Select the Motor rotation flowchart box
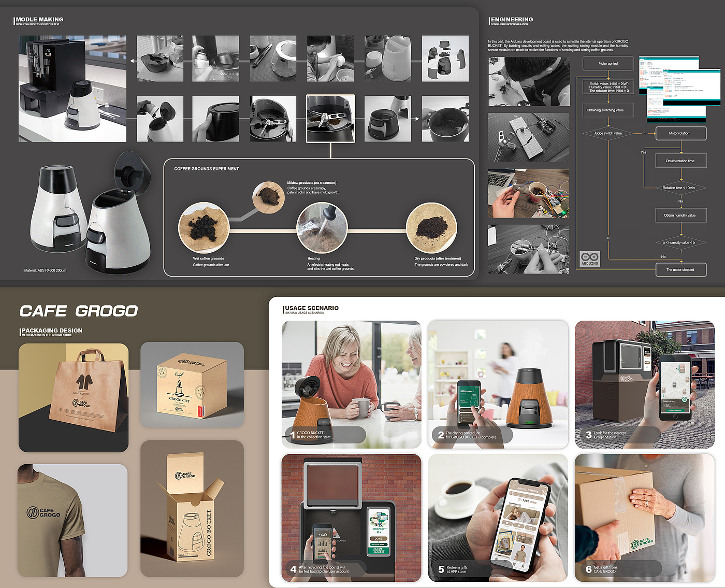Viewport: 725px width, 588px height. coord(680,133)
